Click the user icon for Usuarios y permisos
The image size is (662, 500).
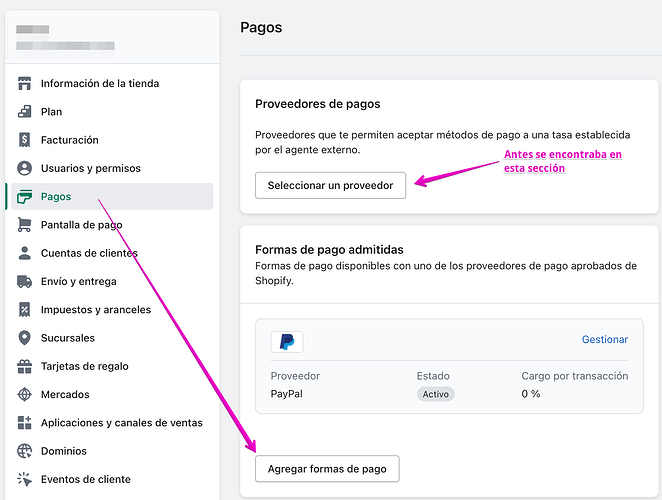coord(24,168)
